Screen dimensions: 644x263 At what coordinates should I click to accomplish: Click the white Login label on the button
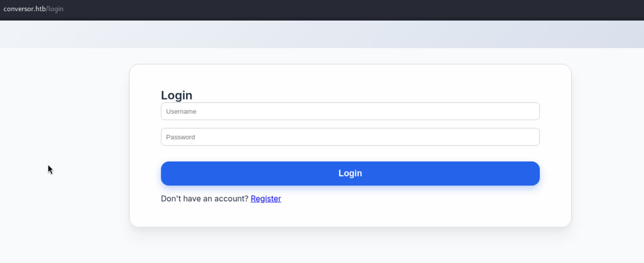tap(350, 174)
